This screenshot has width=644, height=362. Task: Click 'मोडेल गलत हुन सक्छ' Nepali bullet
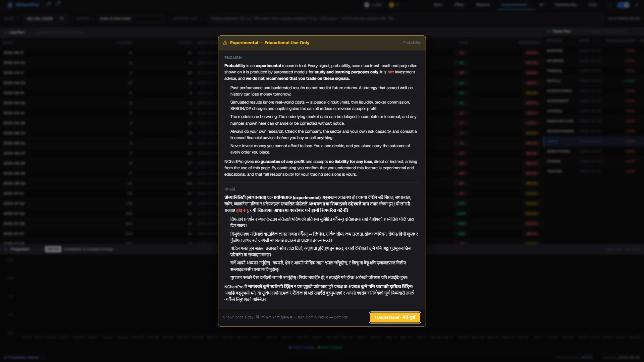tap(321, 251)
